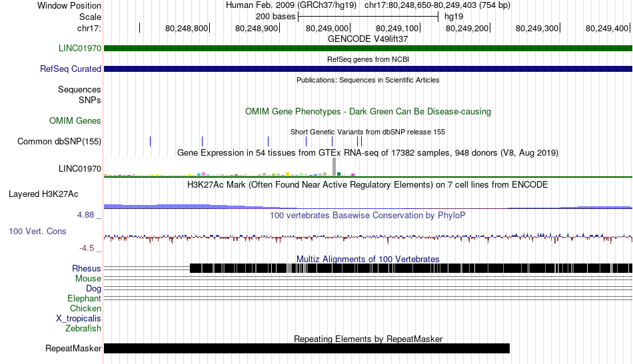This screenshot has height=364, width=633.
Task: Click the PhyloP conservation wiggle graph
Action: coord(368,238)
